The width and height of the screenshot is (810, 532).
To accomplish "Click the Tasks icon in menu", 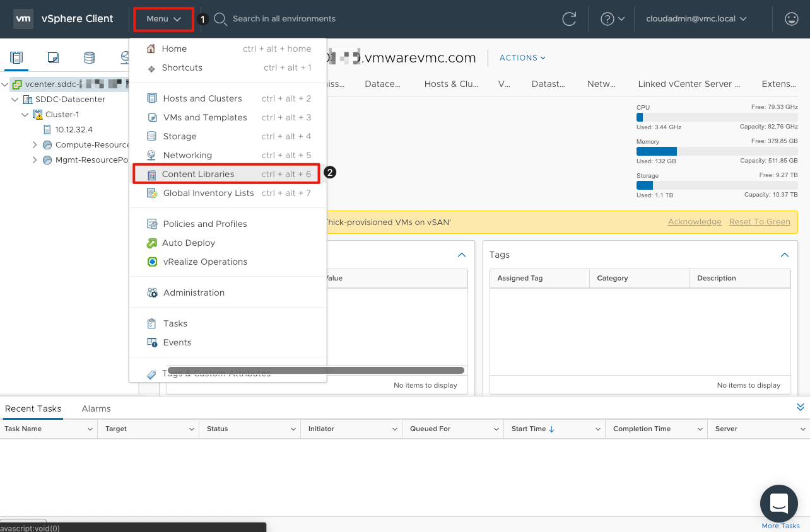I will click(x=151, y=323).
